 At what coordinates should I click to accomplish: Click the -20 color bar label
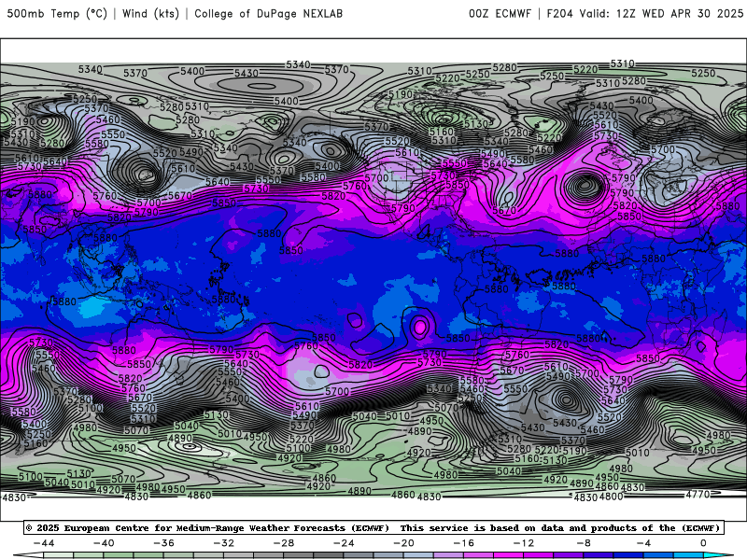pos(404,543)
